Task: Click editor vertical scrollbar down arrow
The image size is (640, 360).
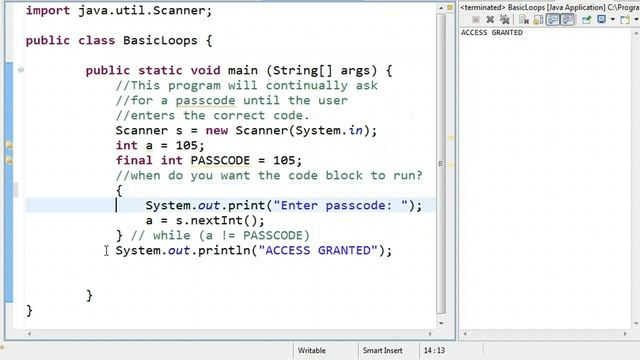Action: (441, 323)
